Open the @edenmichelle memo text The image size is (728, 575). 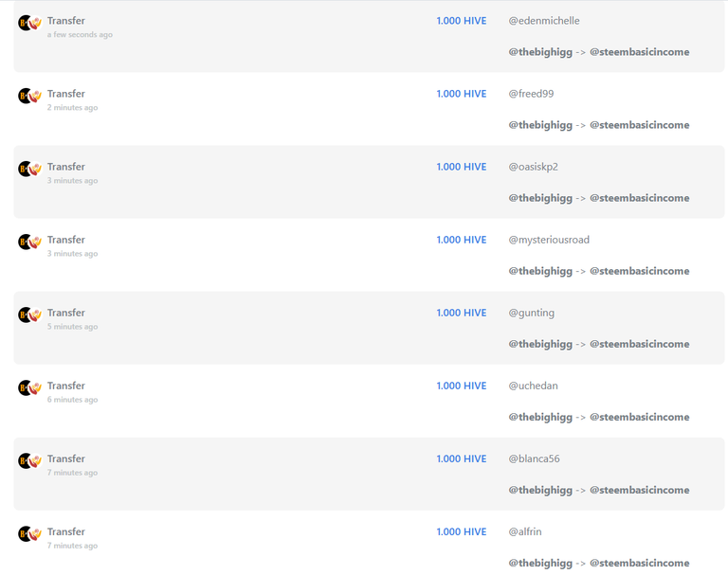(544, 21)
